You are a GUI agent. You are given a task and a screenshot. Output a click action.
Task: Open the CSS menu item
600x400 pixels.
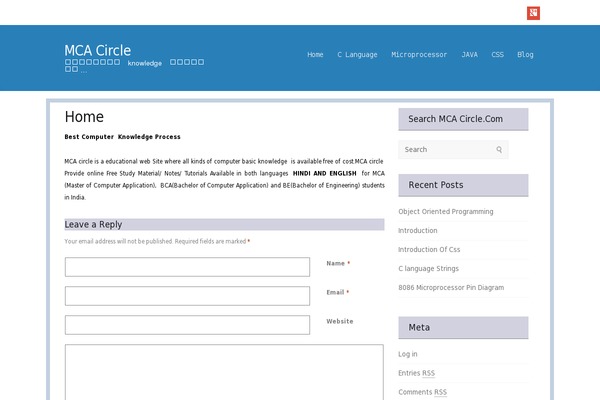click(497, 55)
